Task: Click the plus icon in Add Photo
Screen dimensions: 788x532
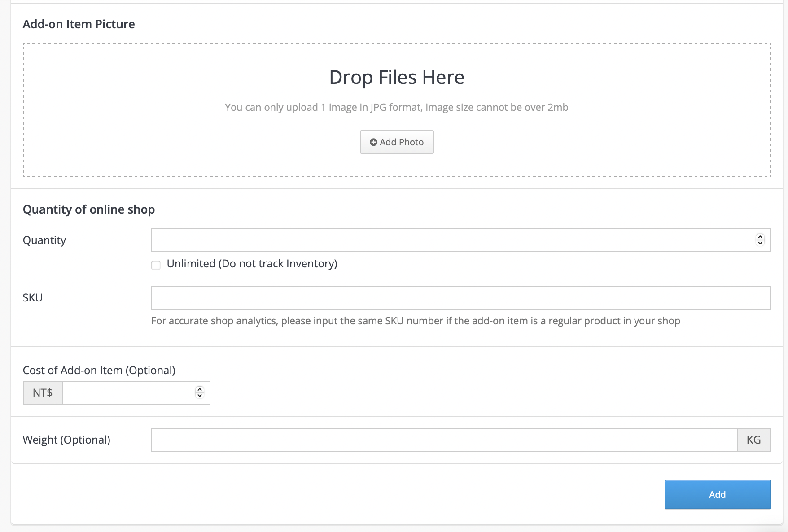Action: click(x=373, y=142)
